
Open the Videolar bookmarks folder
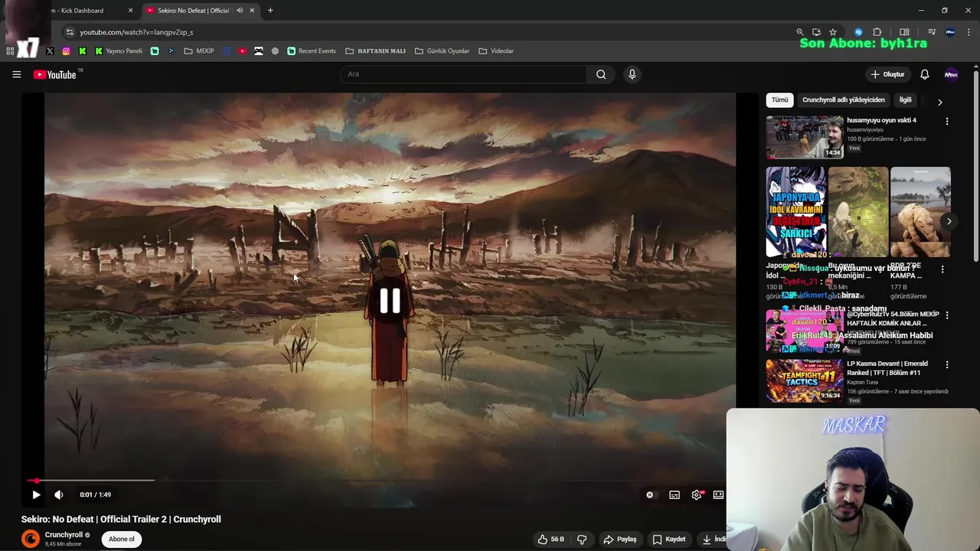(496, 51)
